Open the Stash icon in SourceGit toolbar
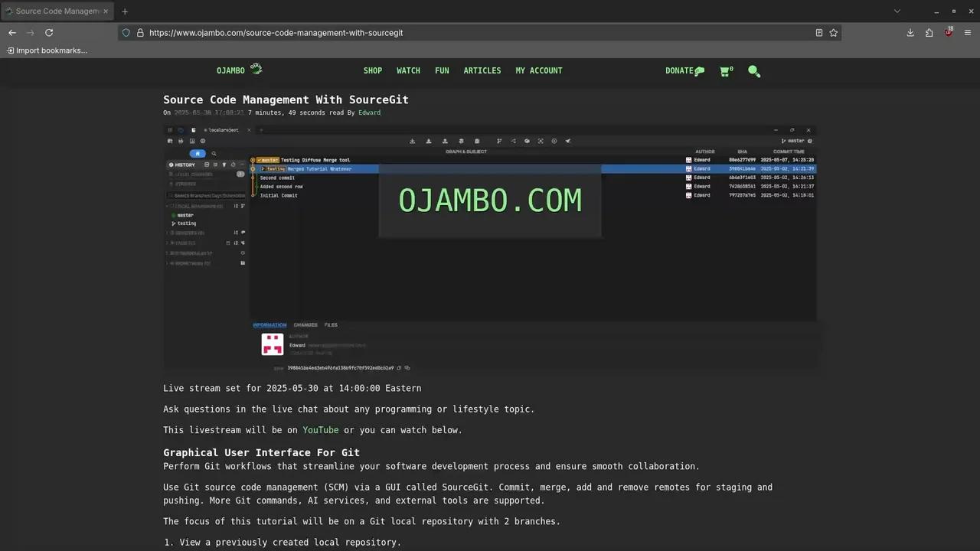 (461, 141)
